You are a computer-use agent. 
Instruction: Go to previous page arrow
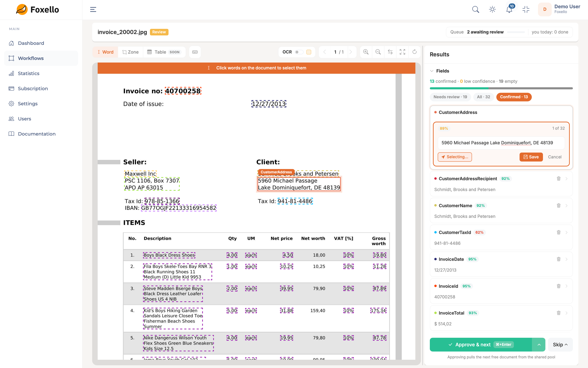click(324, 52)
